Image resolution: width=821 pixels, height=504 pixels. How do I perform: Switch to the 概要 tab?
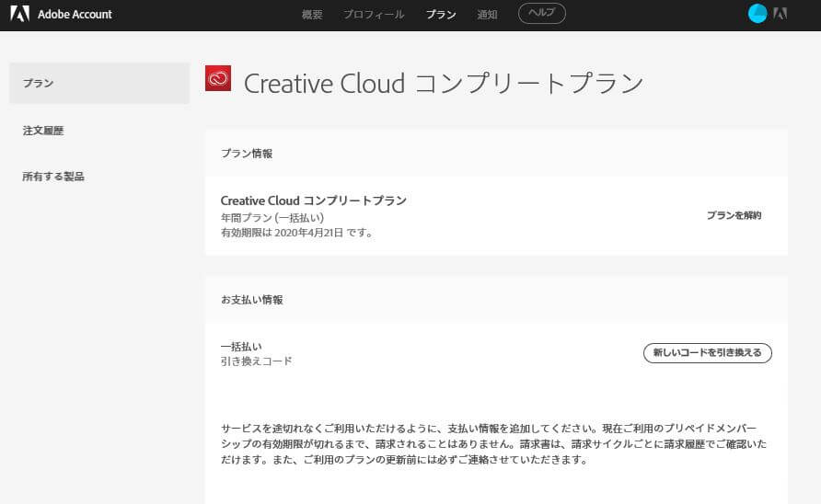click(x=312, y=15)
